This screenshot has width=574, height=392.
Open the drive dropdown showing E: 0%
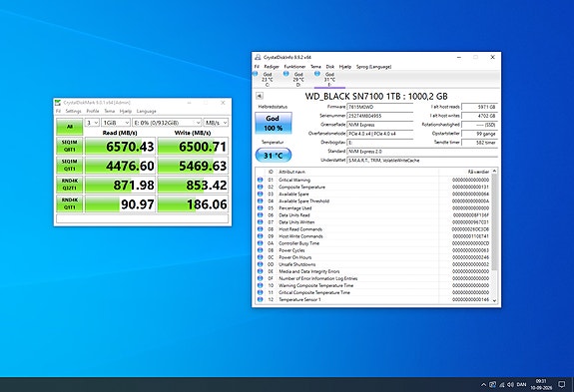coord(167,123)
